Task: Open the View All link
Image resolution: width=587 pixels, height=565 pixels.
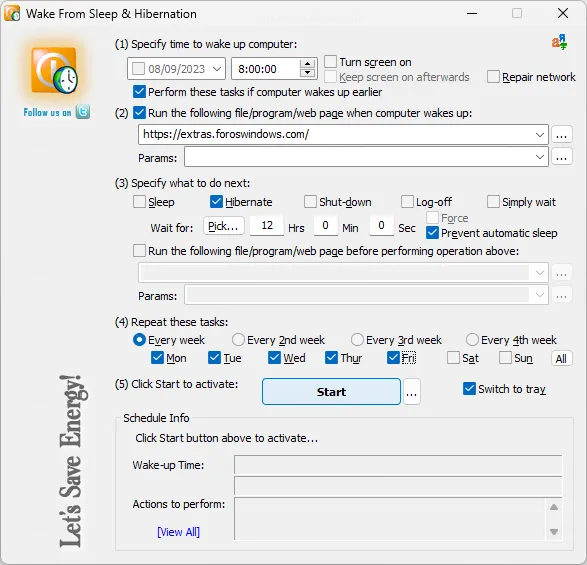Action: pos(179,532)
